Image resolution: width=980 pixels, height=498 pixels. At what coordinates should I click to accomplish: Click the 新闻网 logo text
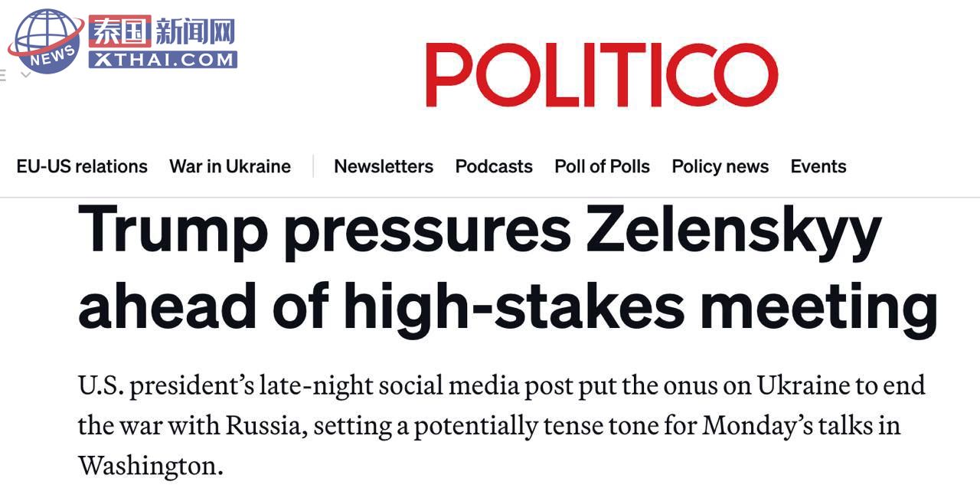(194, 32)
